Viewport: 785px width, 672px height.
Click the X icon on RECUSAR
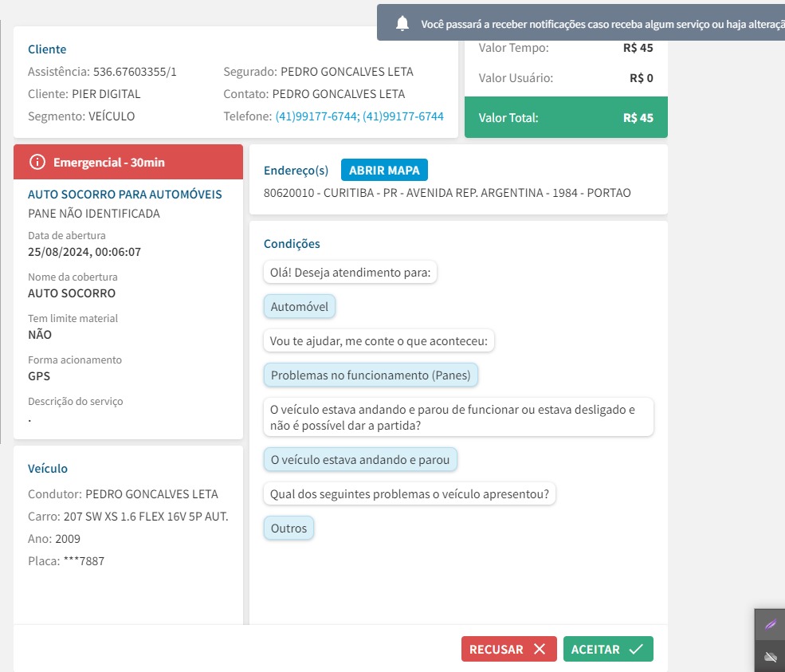coord(540,649)
